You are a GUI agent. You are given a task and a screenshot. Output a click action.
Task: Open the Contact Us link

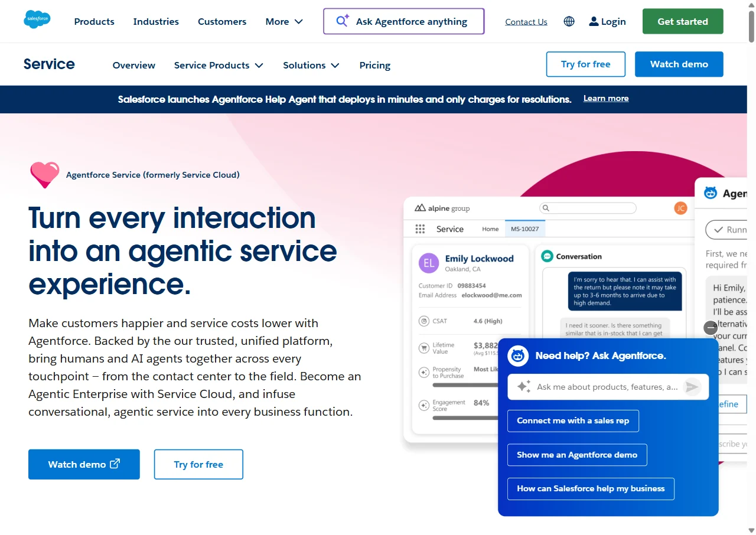pyautogui.click(x=526, y=22)
